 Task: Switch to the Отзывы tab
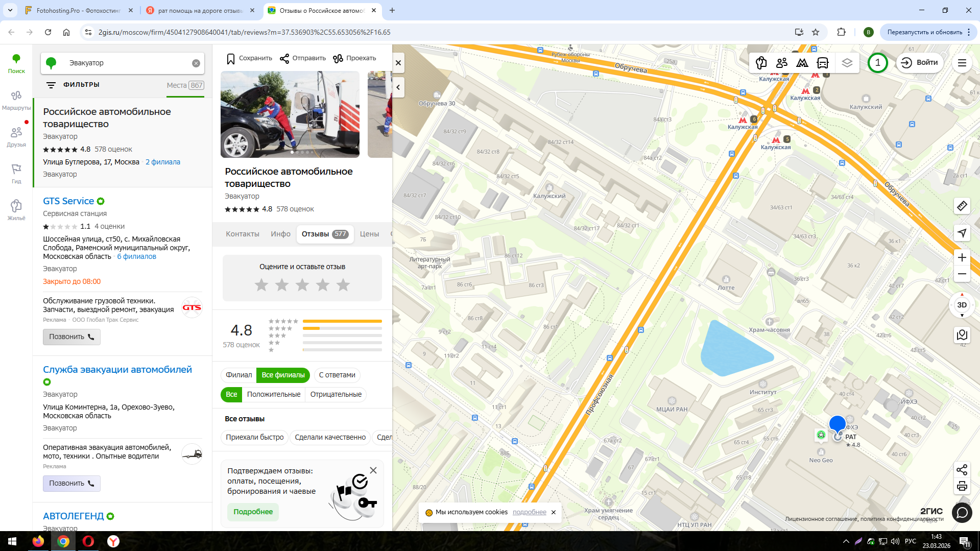(325, 234)
